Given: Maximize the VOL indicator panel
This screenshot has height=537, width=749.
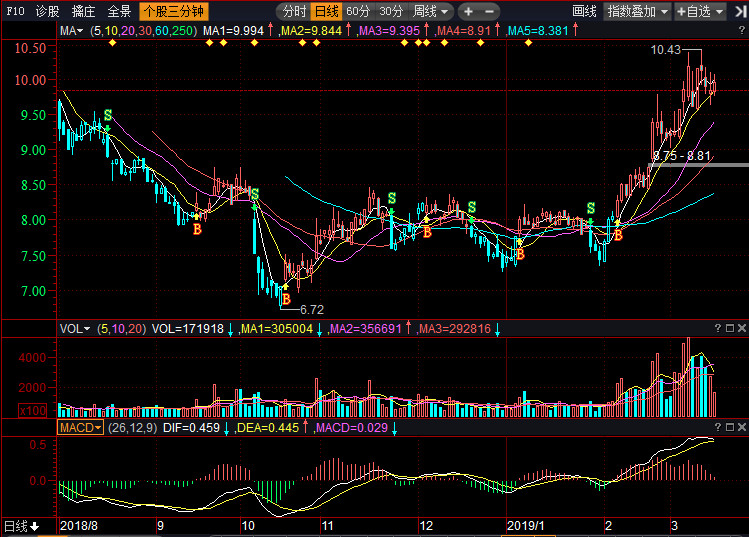Looking at the screenshot, I should tap(730, 328).
